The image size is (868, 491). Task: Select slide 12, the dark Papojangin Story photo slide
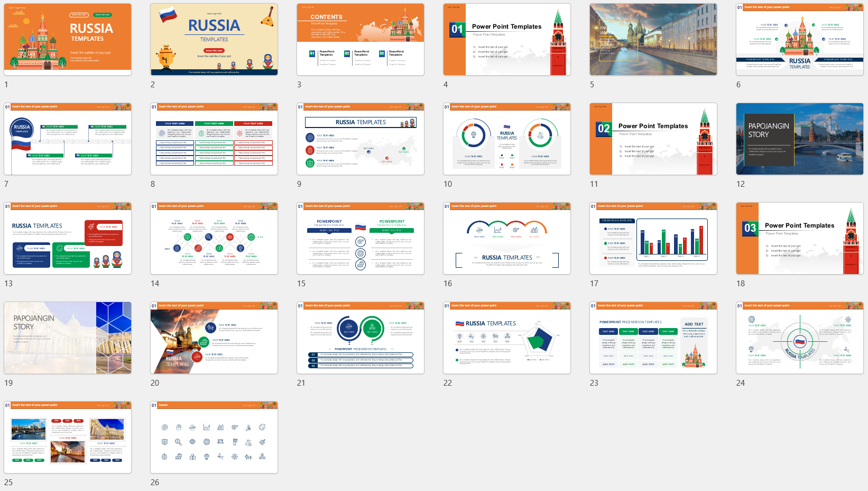coord(800,139)
